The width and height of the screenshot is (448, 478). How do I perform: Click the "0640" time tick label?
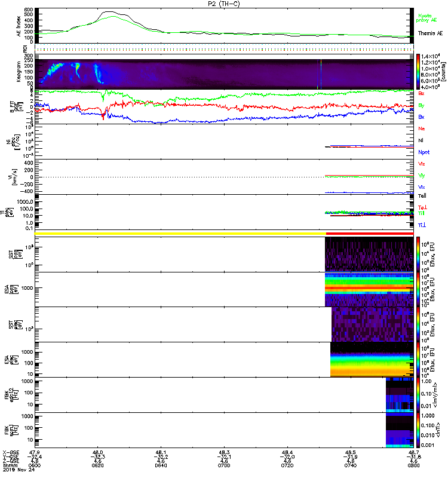pyautogui.click(x=161, y=465)
